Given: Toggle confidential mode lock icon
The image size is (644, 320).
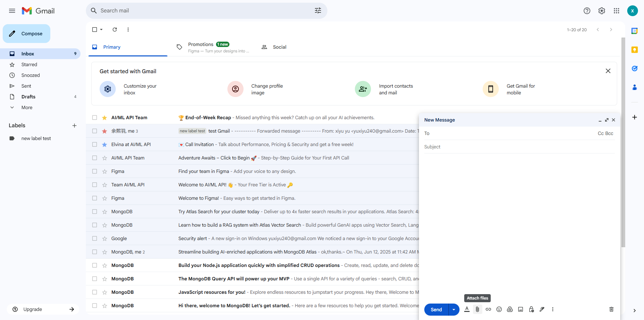Looking at the screenshot, I should click(x=531, y=310).
